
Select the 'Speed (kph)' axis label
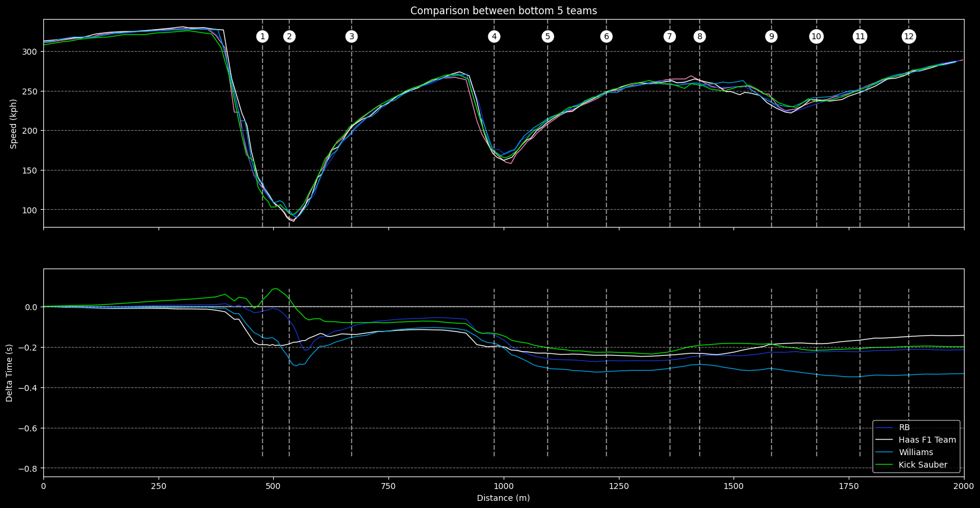[14, 124]
